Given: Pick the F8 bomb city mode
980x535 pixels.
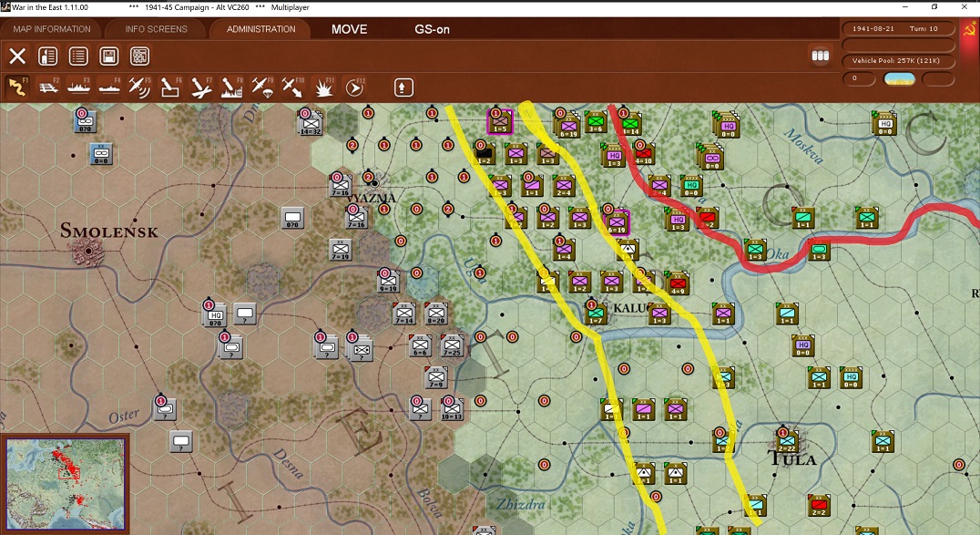Looking at the screenshot, I should [x=231, y=87].
